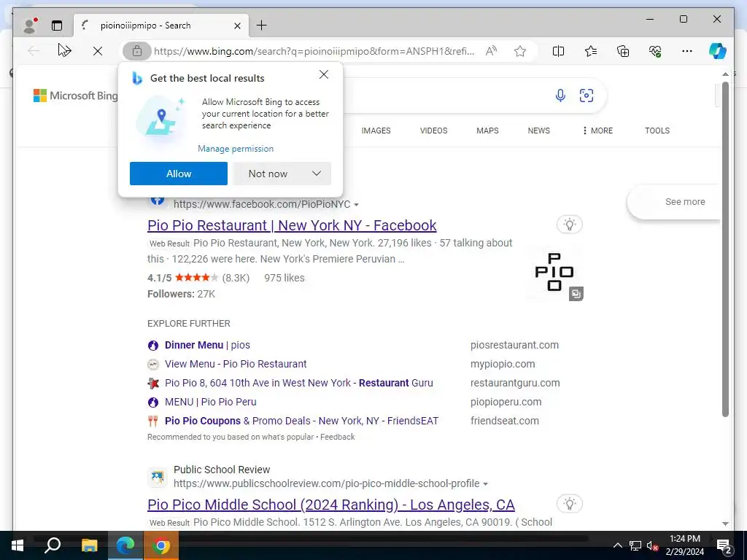Switch to VIDEOS search tab
The width and height of the screenshot is (747, 560).
pos(433,131)
